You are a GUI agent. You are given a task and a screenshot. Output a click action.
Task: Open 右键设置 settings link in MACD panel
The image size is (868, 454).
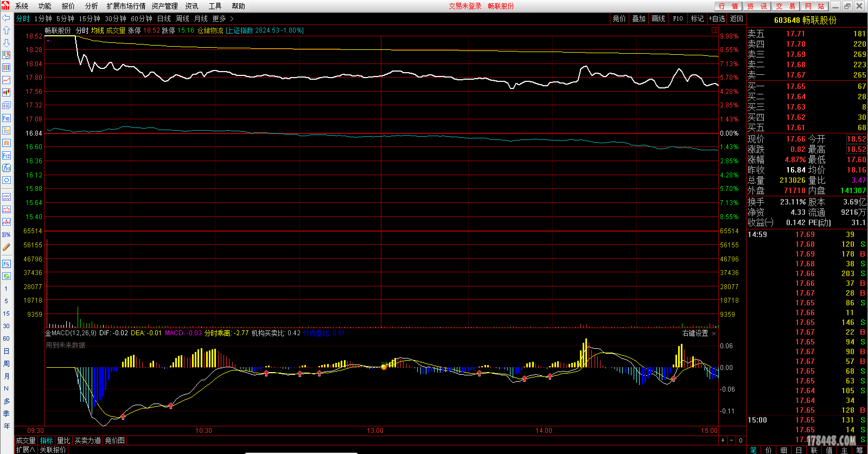[x=695, y=334]
